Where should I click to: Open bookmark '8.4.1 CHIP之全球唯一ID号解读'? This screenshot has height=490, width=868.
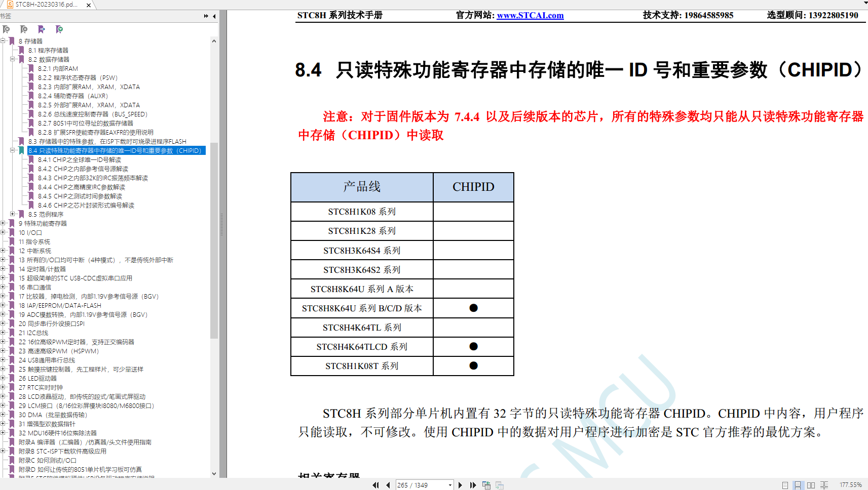pos(80,159)
